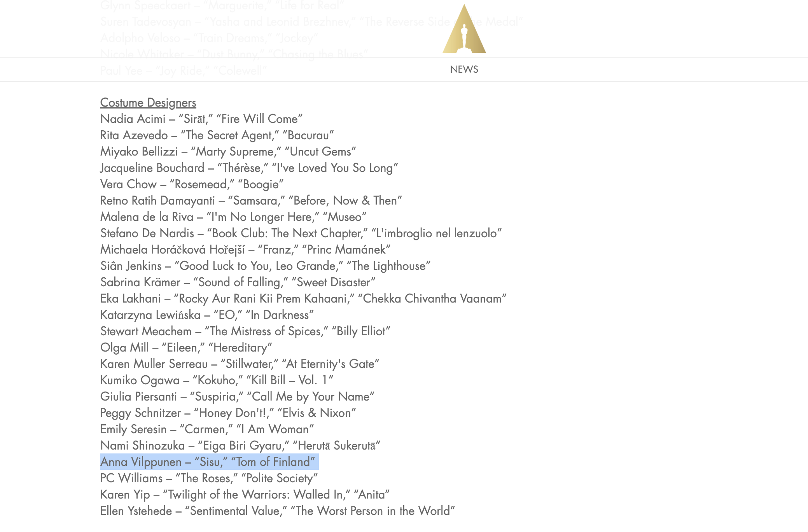The width and height of the screenshot is (808, 532).
Task: Click the Costume Designers heading
Action: pos(148,103)
